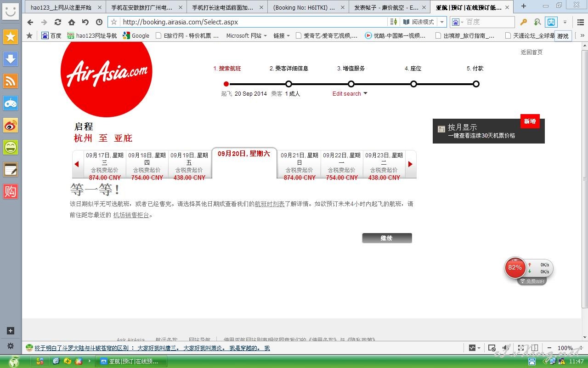Open the 亚航 taskbar window button
The image size is (588, 368).
click(132, 362)
